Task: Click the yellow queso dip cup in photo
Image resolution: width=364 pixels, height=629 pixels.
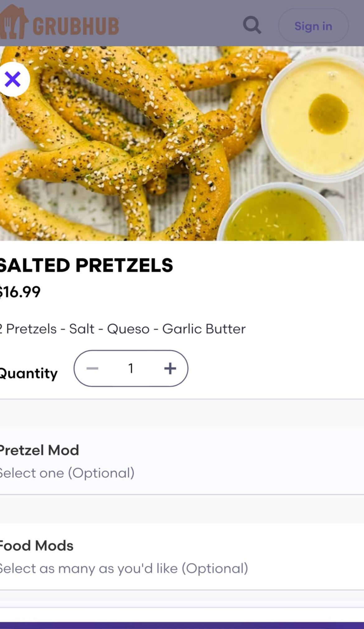Action: point(314,118)
